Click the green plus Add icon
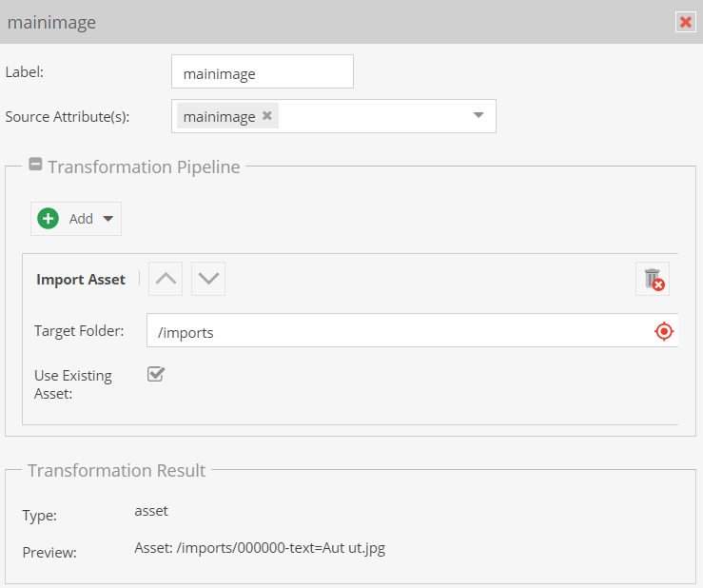Screen dimensions: 703x588 pos(48,219)
